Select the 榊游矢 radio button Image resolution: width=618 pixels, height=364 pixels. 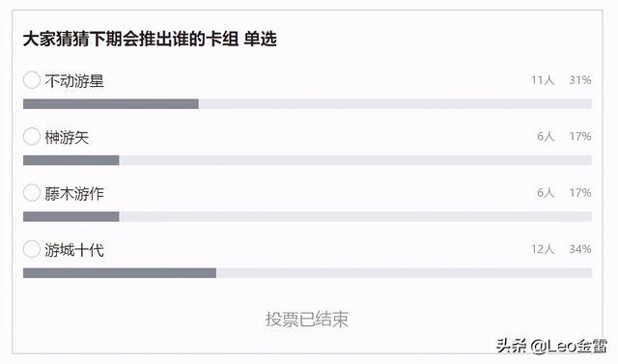click(32, 136)
